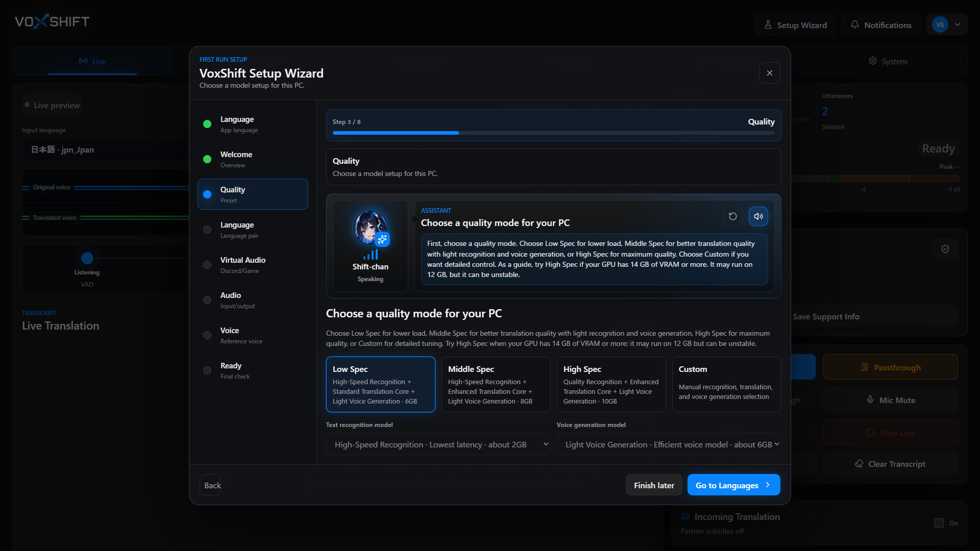
Task: Open the Text recognition model dropdown
Action: pos(438,444)
